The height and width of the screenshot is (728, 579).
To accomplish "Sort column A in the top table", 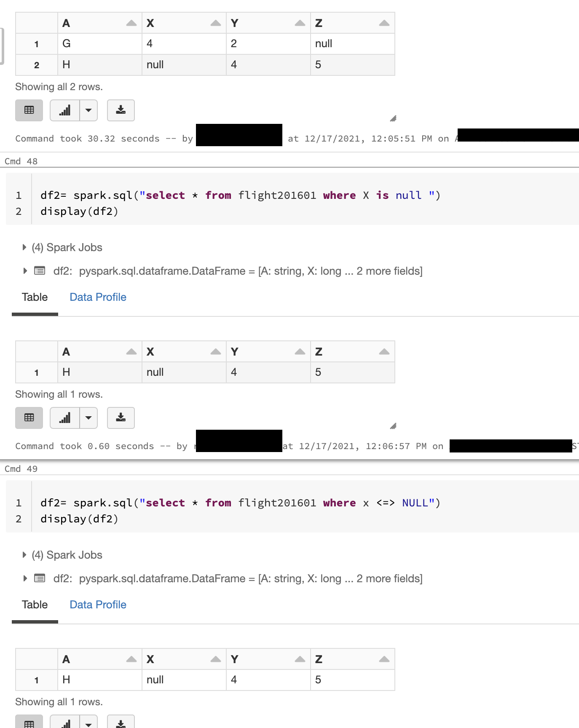I will pos(131,23).
